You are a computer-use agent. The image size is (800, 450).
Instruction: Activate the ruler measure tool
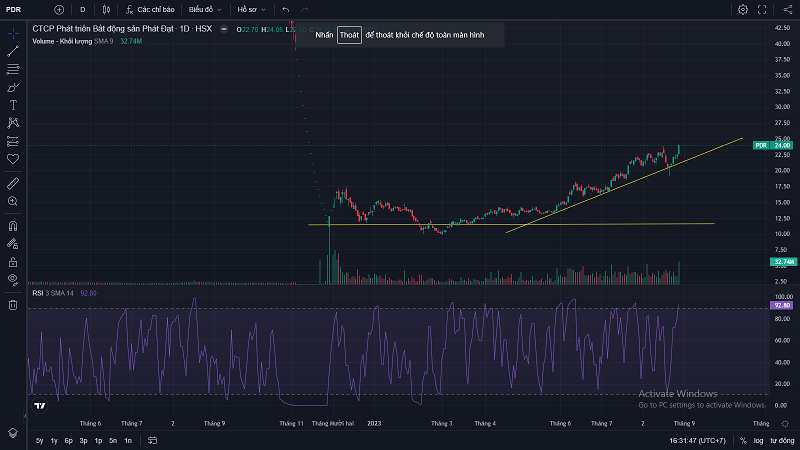13,183
